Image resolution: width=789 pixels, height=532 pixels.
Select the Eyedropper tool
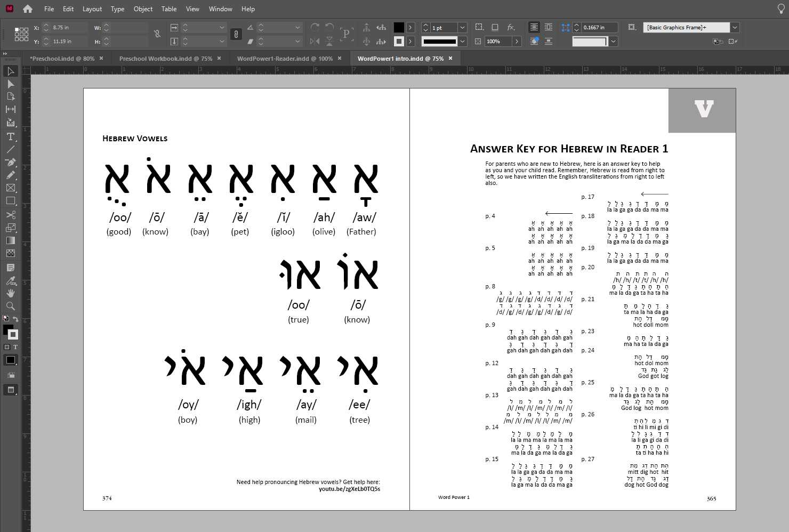[11, 280]
